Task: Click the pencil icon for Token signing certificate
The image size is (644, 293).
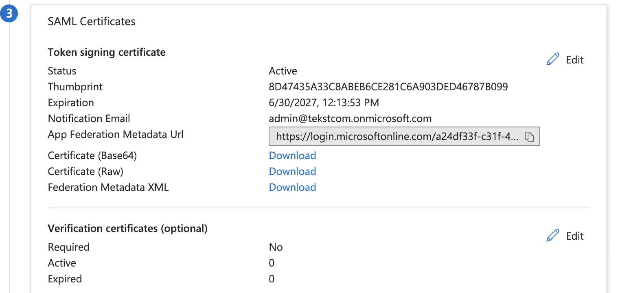Action: coord(553,59)
